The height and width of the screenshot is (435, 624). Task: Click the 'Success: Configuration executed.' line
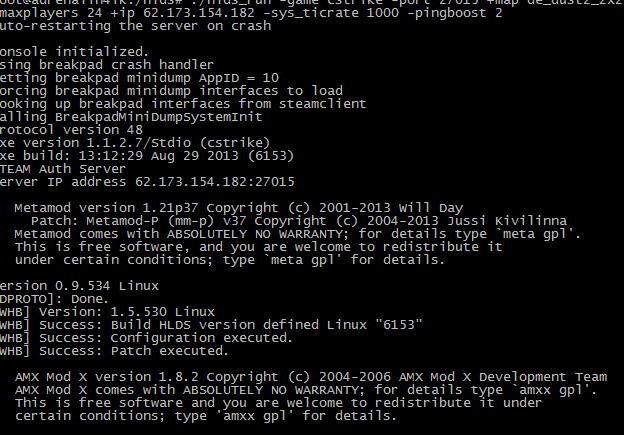(x=146, y=338)
